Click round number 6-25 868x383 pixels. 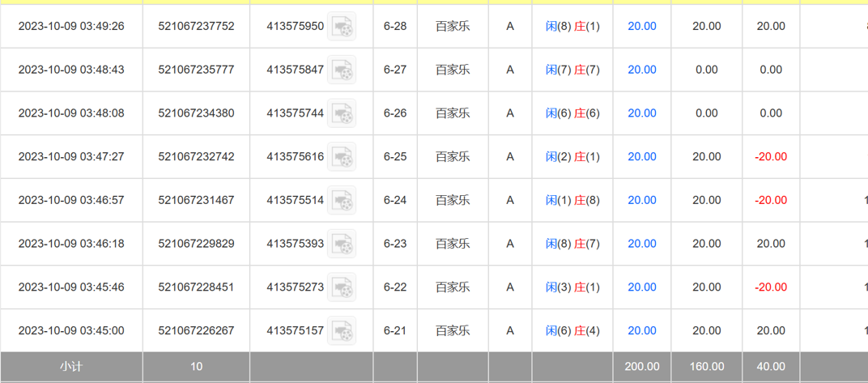395,156
